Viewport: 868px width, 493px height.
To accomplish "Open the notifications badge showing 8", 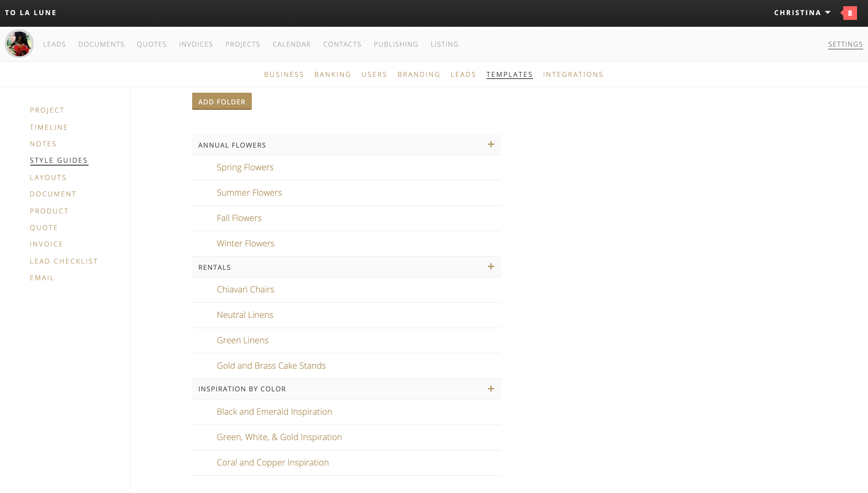I will pyautogui.click(x=850, y=13).
